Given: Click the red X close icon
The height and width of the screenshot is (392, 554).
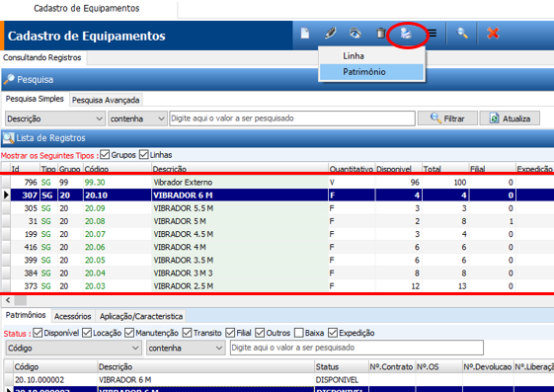Looking at the screenshot, I should pyautogui.click(x=493, y=34).
